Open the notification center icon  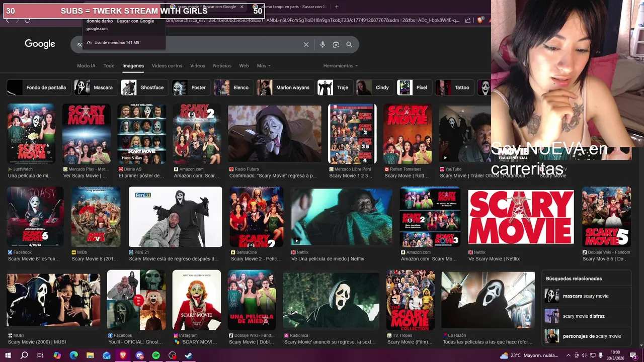click(x=633, y=355)
